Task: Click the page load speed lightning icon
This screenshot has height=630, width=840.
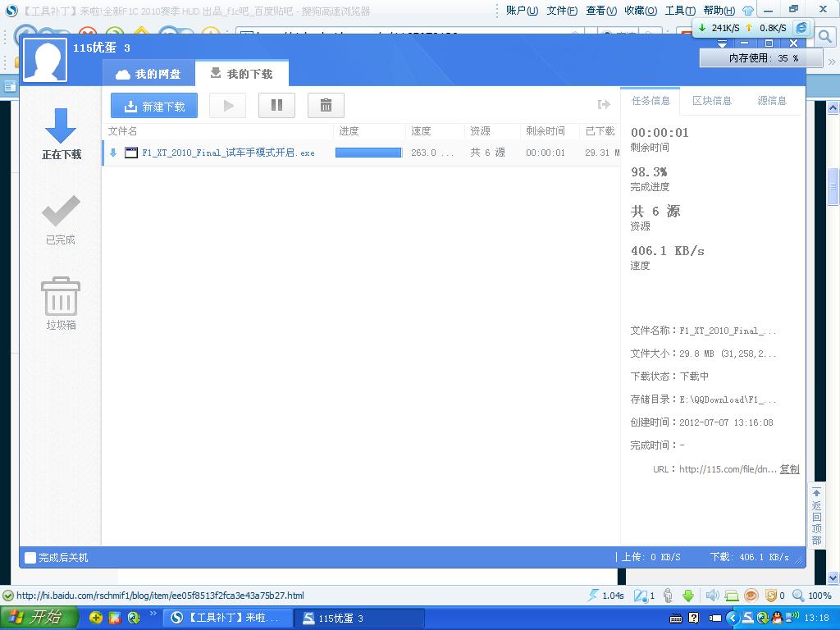Action: 593,596
